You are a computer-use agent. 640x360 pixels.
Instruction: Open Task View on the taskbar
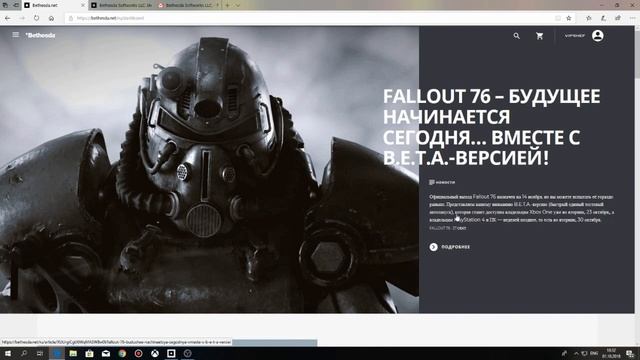coord(40,353)
